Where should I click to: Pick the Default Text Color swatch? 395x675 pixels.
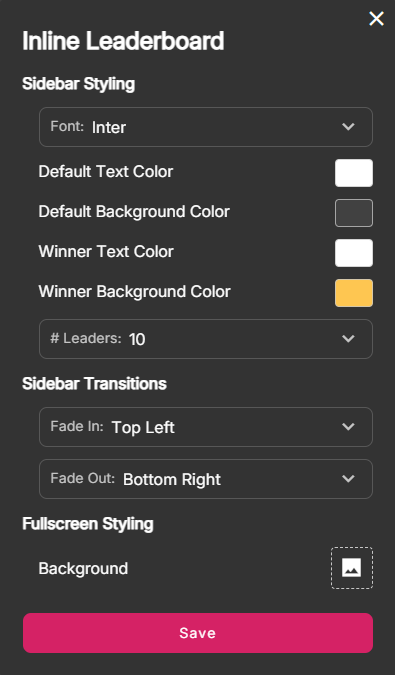(354, 173)
